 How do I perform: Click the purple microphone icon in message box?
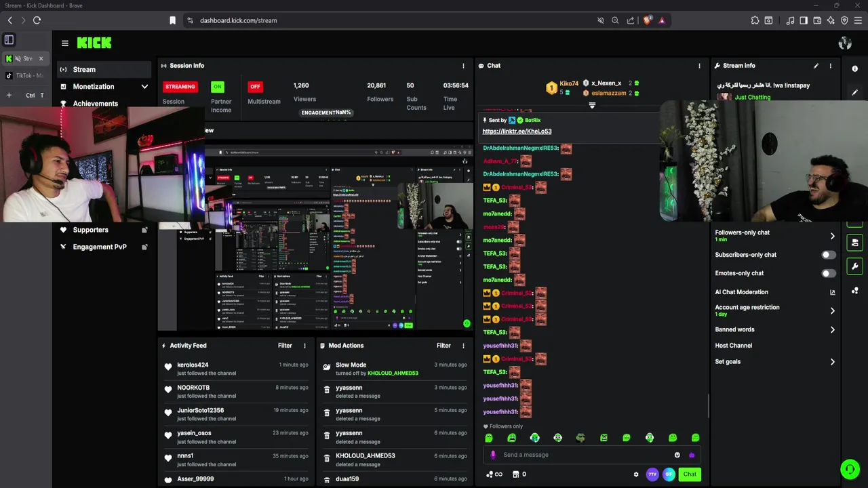493,455
